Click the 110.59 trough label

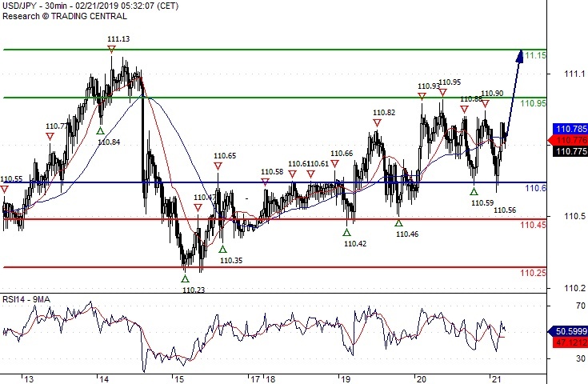coord(482,203)
